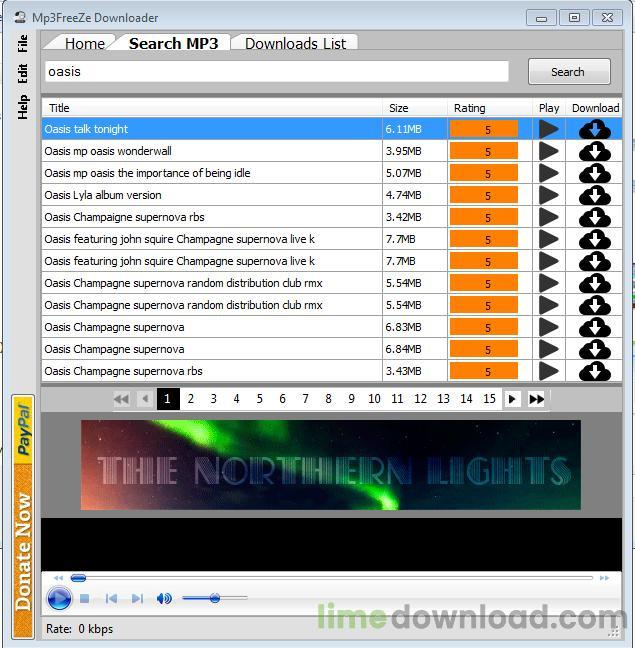The height and width of the screenshot is (648, 635).
Task: Go to results page 12
Action: click(x=420, y=399)
